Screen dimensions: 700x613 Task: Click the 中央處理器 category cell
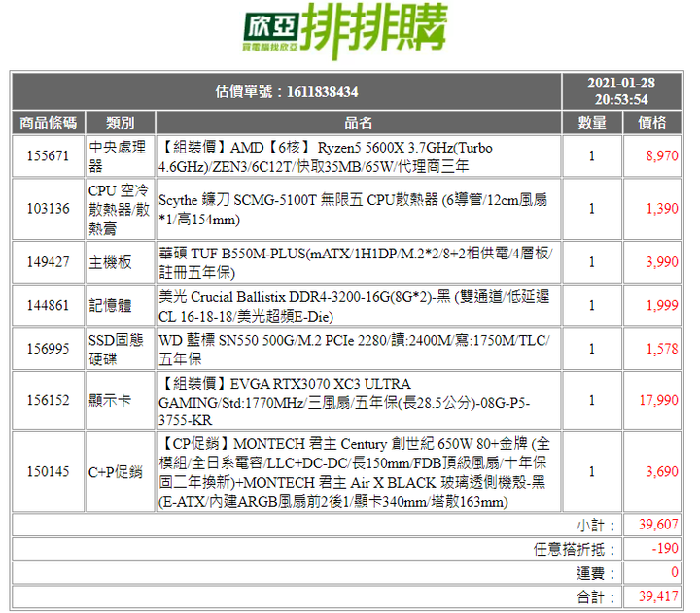(x=121, y=156)
